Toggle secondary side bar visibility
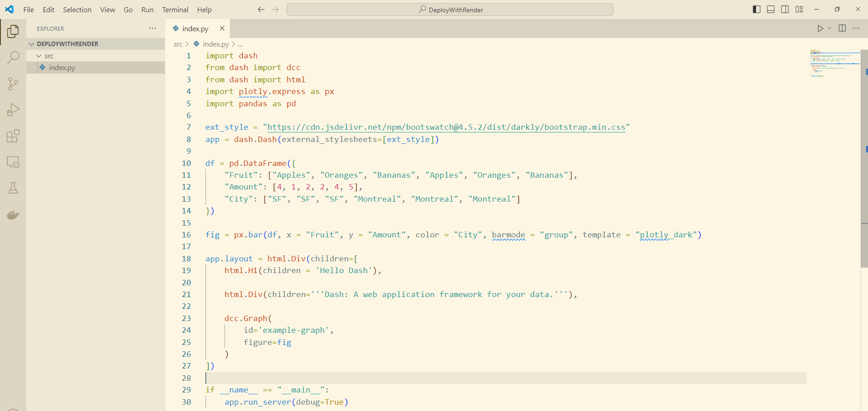The width and height of the screenshot is (868, 411). pyautogui.click(x=785, y=9)
